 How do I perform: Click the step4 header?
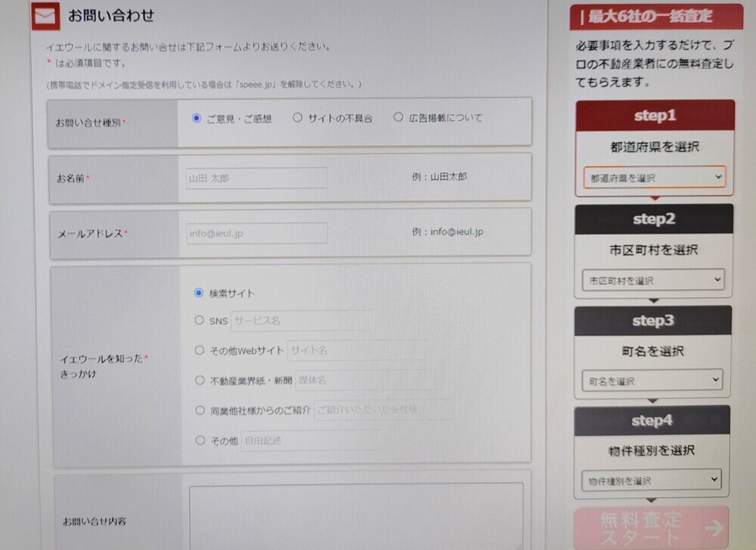click(652, 421)
